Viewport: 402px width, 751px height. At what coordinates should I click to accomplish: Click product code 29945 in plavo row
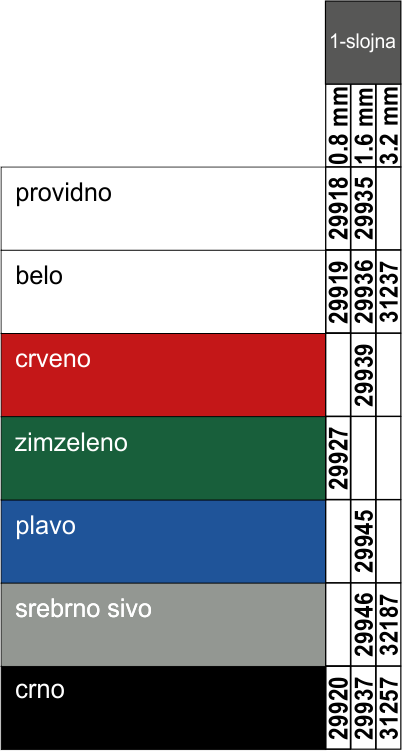(x=364, y=542)
